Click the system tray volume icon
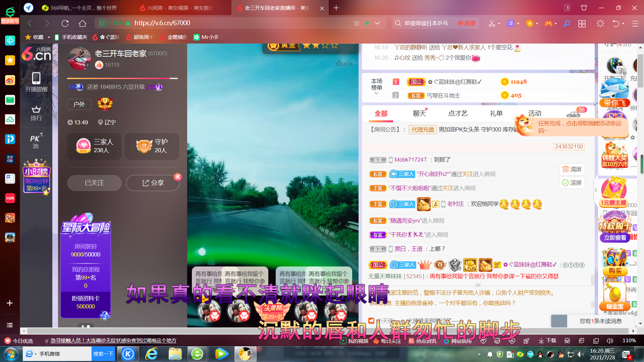644x362 pixels. point(581,354)
